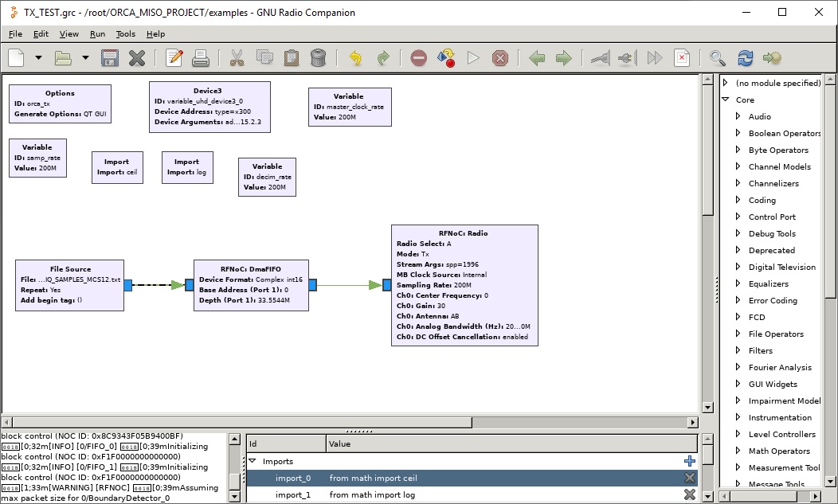Click the Cut scissors icon
Screen dimensions: 838x504
(237, 58)
